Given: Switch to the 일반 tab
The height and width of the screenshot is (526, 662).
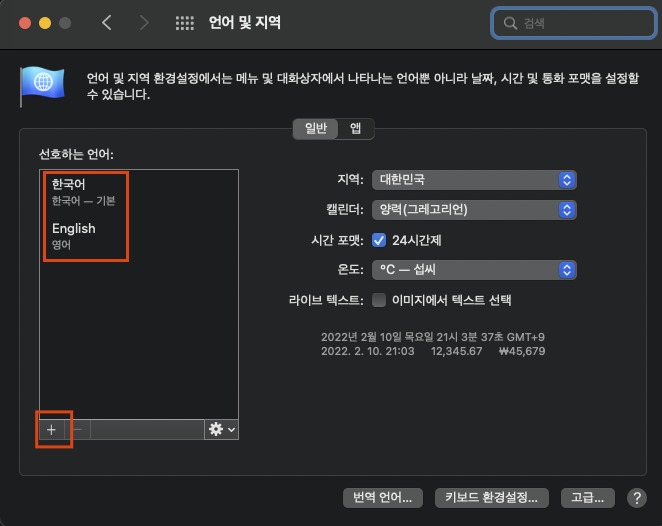Looking at the screenshot, I should (316, 128).
